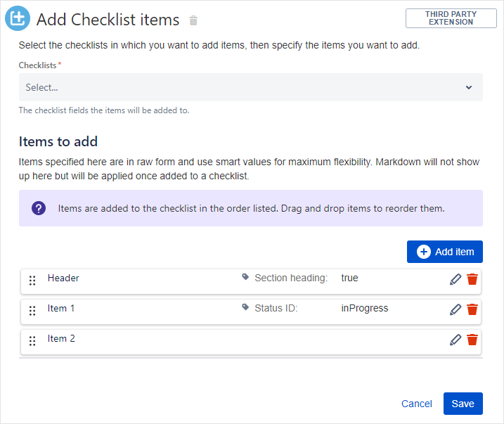Edit Item 2 using the pencil icon
The image size is (504, 424).
(x=455, y=340)
